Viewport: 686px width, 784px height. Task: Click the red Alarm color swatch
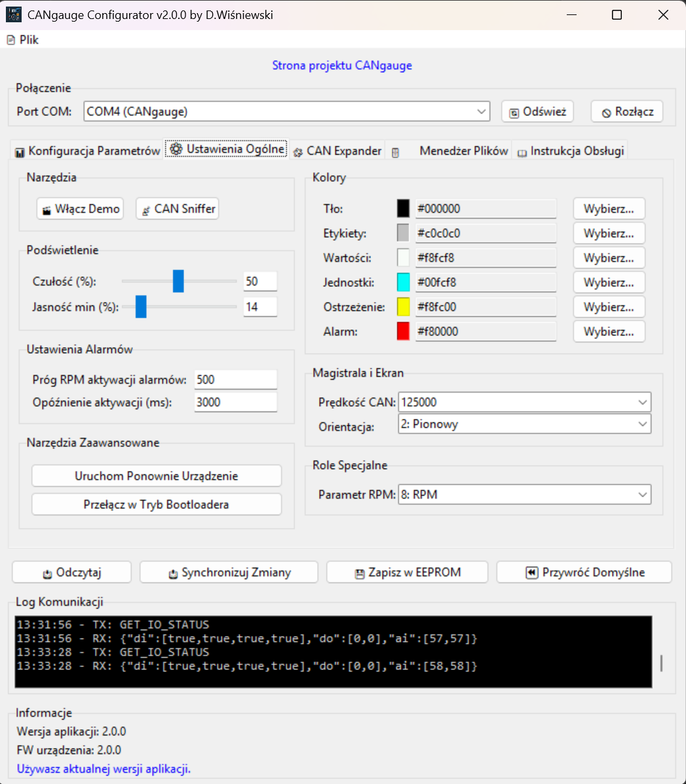pos(403,331)
